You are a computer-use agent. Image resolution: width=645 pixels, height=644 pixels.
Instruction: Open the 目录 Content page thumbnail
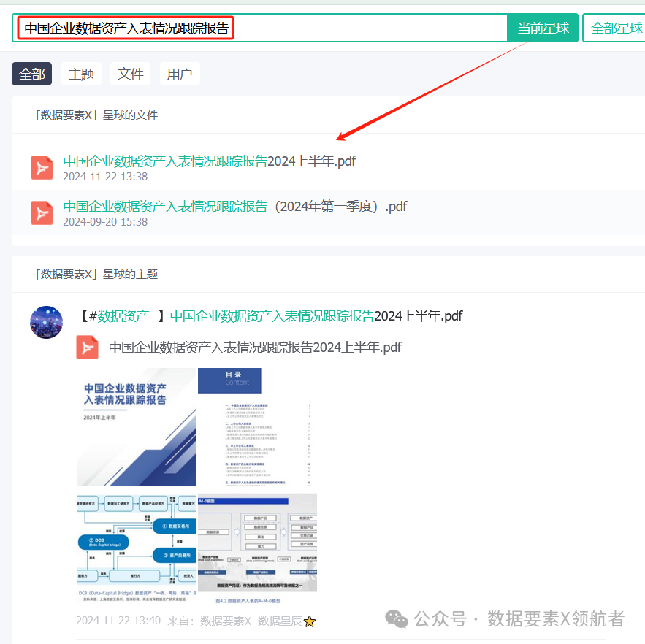point(258,427)
